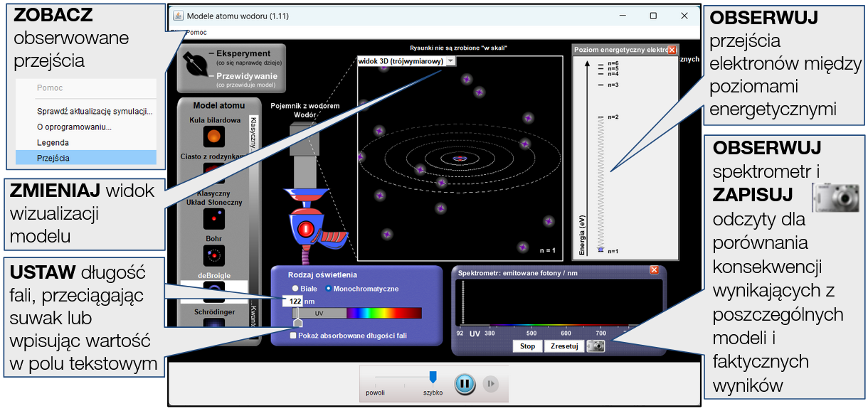Take a spectrometer snapshot with the camera icon
Image resolution: width=868 pixels, height=411 pixels.
coord(596,346)
